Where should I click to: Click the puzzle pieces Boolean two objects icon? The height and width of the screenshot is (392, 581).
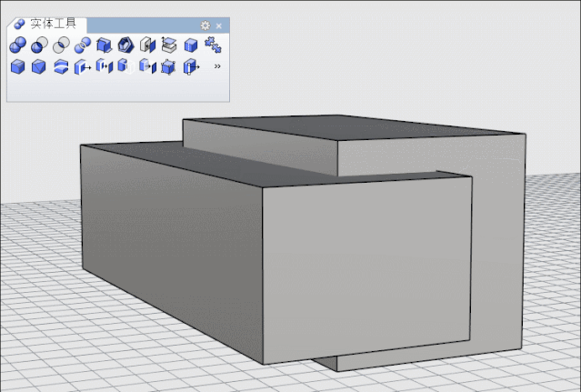pyautogui.click(x=213, y=45)
